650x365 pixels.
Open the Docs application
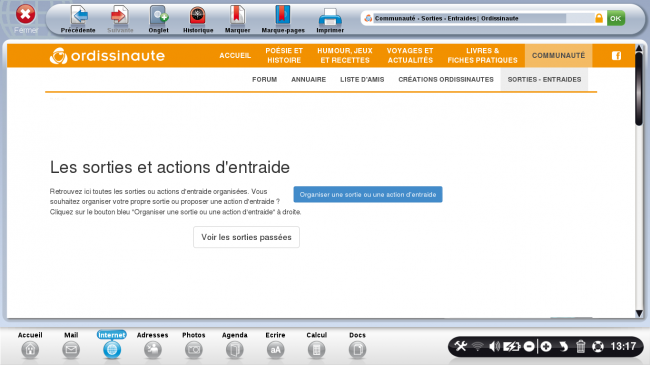(x=357, y=345)
